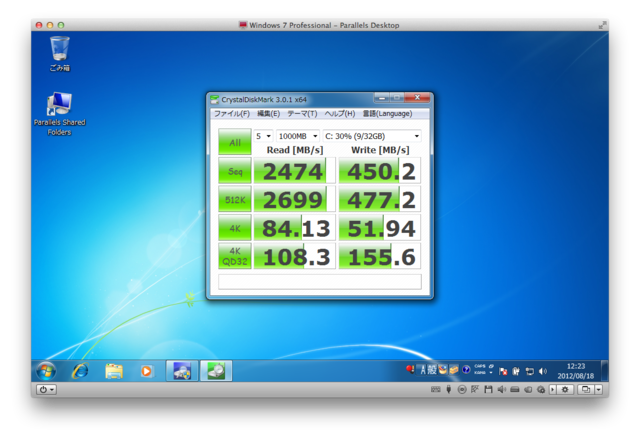Click the 4K read result 84.13
Image resolution: width=640 pixels, height=441 pixels.
(294, 228)
